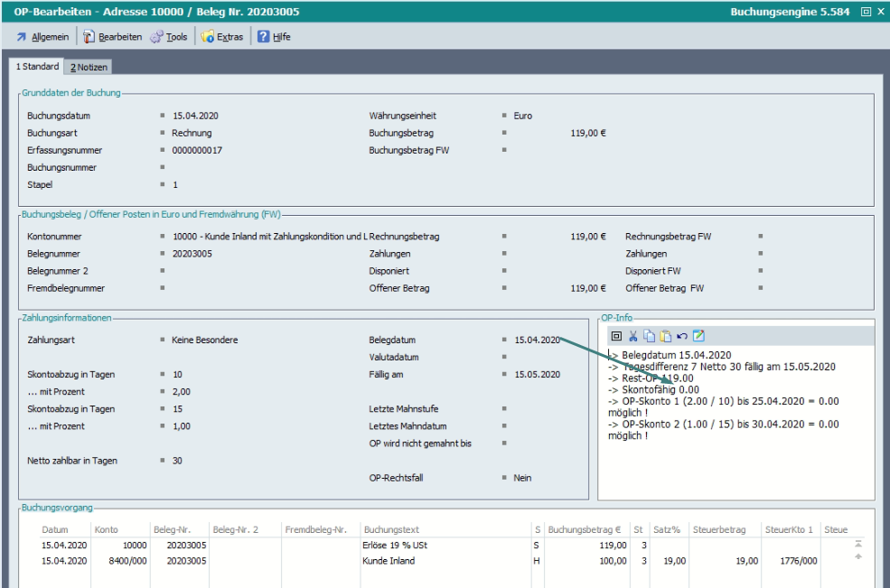Click the OP-Rechtsfall value Nein
Screen dimensions: 890x588
point(522,478)
